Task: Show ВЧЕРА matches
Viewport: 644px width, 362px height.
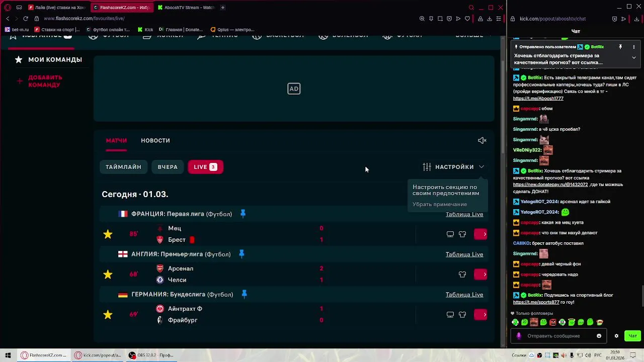Action: [168, 167]
